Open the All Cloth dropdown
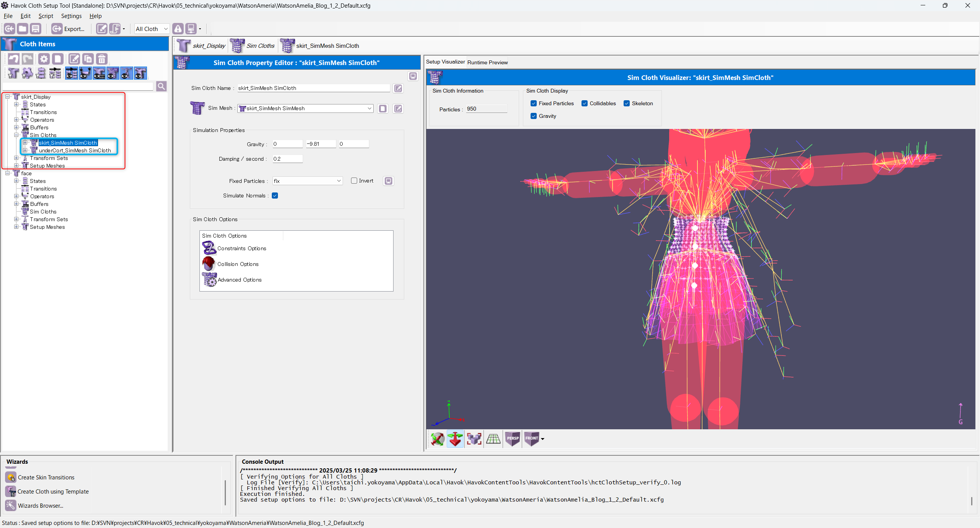 click(x=152, y=29)
